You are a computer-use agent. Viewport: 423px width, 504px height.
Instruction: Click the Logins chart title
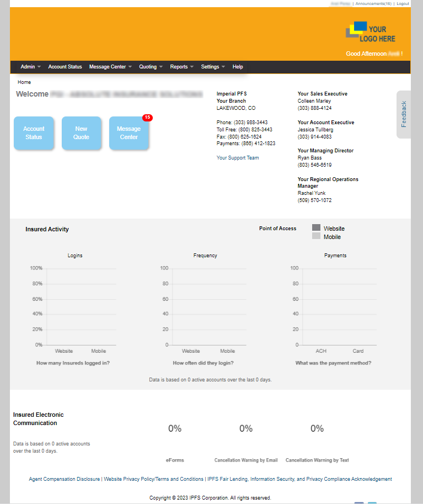click(75, 256)
